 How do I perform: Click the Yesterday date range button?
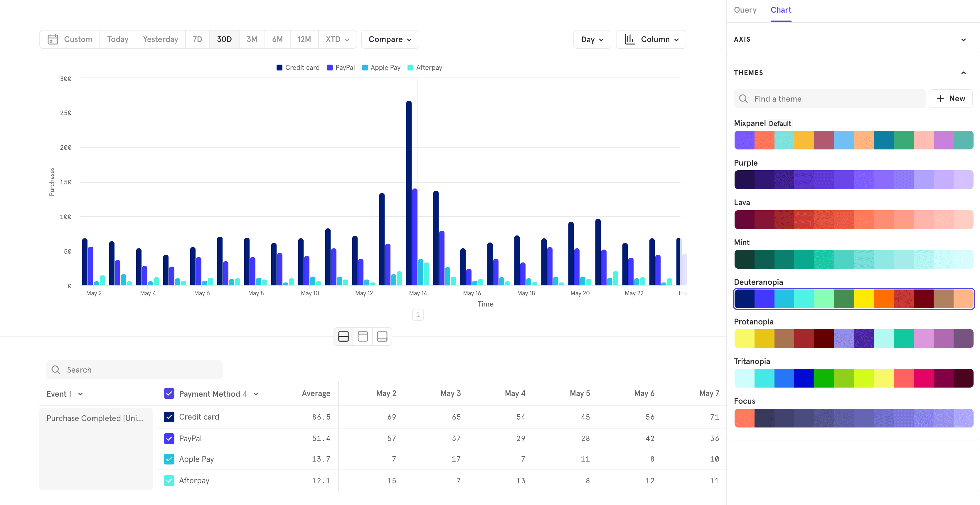[x=160, y=39]
